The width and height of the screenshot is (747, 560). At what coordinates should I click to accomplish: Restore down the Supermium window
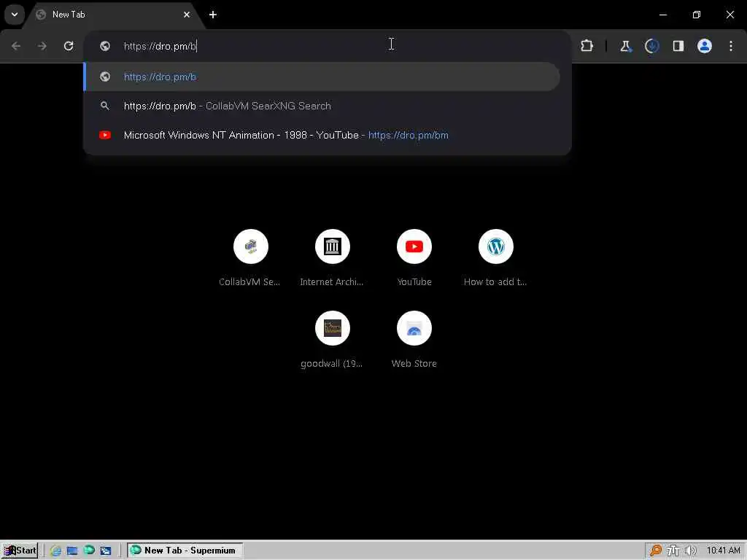[x=697, y=15]
